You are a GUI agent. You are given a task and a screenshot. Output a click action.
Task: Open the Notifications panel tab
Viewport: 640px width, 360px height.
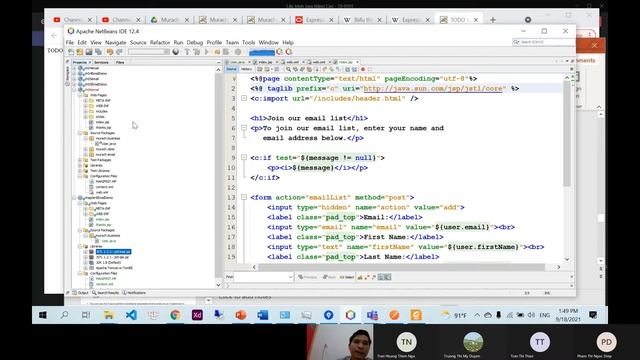[134, 293]
